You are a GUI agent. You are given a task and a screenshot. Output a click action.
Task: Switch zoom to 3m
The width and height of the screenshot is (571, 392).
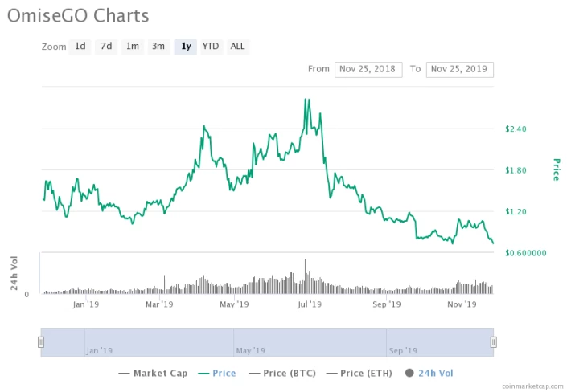point(158,47)
